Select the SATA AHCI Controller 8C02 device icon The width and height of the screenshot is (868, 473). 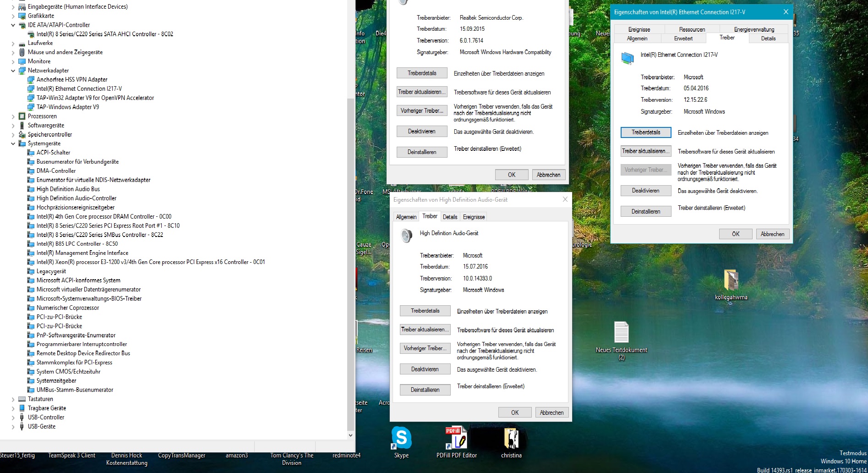click(x=31, y=34)
